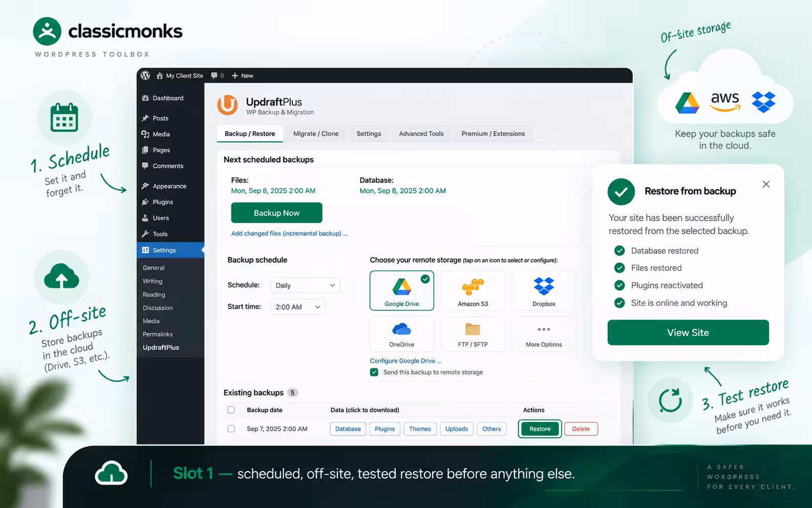Open the Start time 2:00 AM dropdown
Viewport: 812px width, 508px height.
[298, 307]
